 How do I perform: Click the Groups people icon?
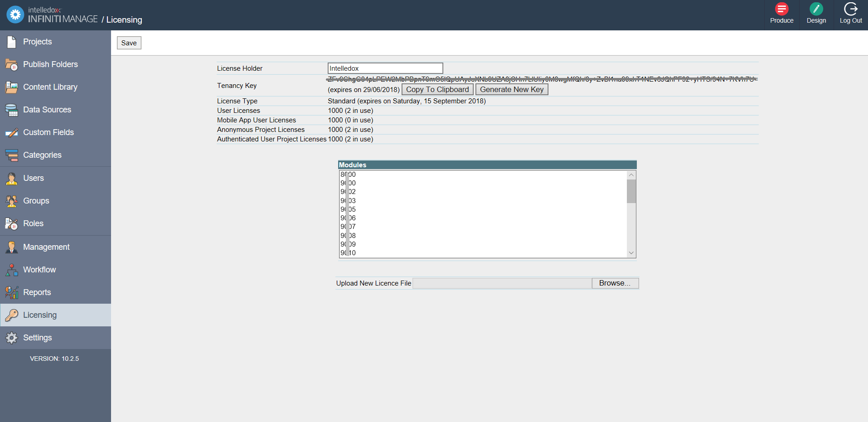pyautogui.click(x=11, y=201)
